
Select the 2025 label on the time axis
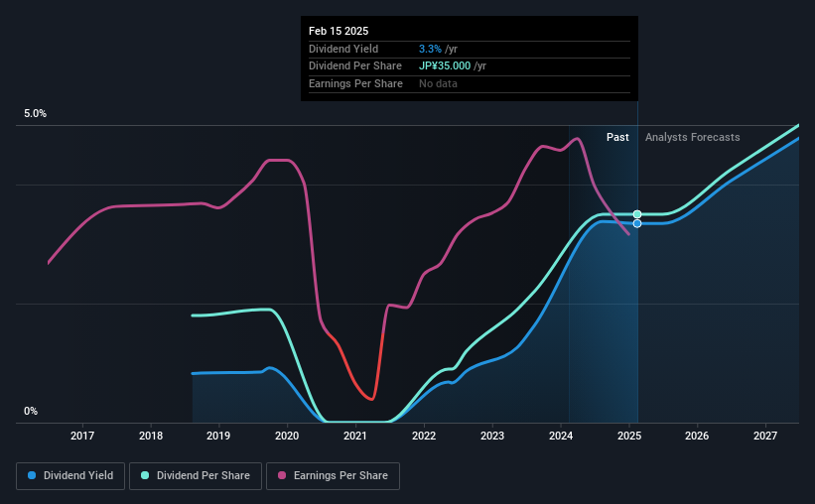point(629,436)
